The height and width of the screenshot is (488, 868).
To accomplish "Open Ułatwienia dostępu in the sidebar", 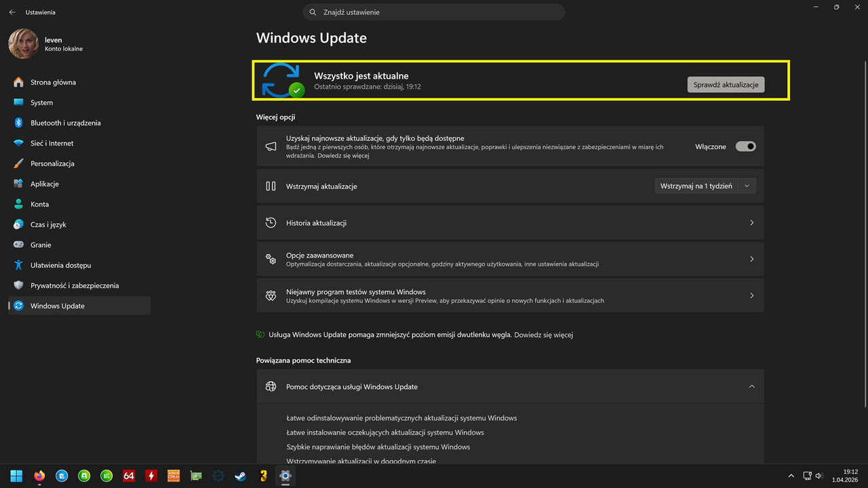I will pos(79,265).
